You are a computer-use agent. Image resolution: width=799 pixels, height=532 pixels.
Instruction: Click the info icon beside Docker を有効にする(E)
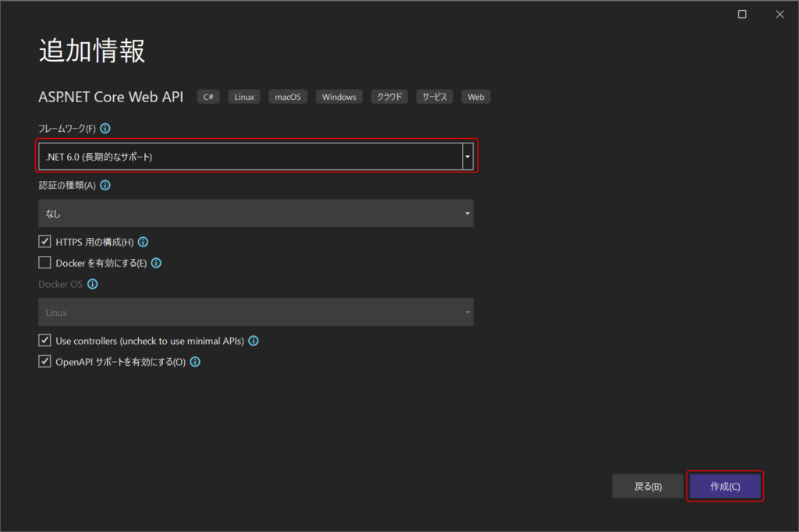coord(156,263)
